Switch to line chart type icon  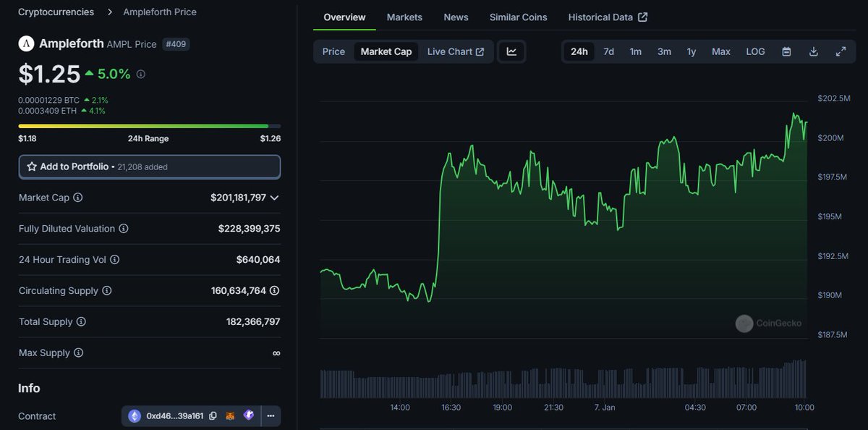coord(511,51)
